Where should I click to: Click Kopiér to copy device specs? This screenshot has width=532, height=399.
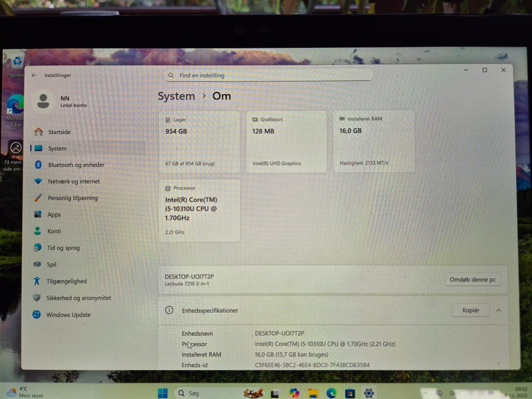(470, 310)
